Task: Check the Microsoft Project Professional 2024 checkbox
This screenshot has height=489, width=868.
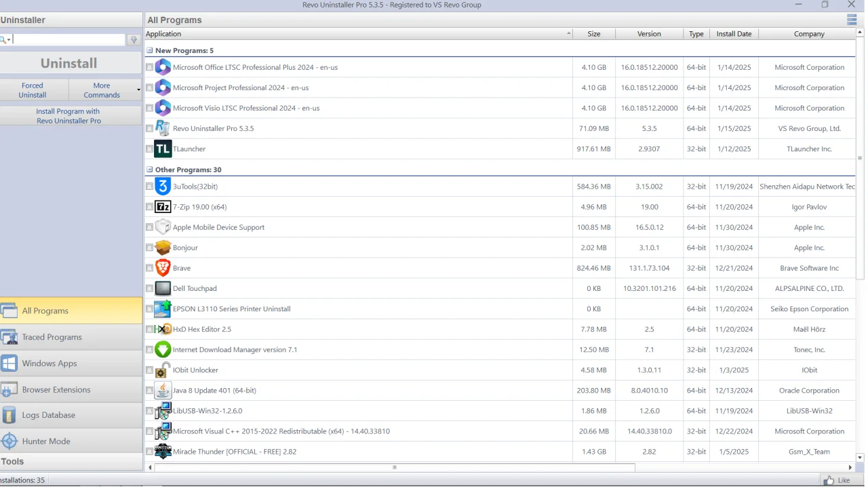Action: coord(149,87)
